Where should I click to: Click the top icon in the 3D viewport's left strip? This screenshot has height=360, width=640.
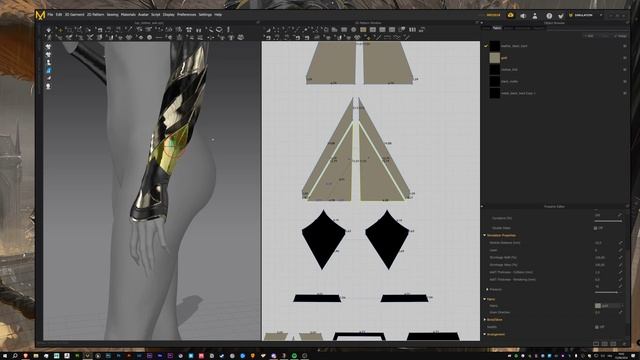48,47
